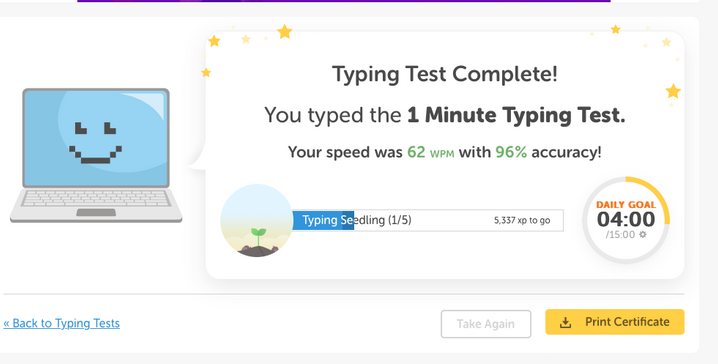The height and width of the screenshot is (364, 718).
Task: Click the seedling plant badge icon
Action: pos(256,220)
